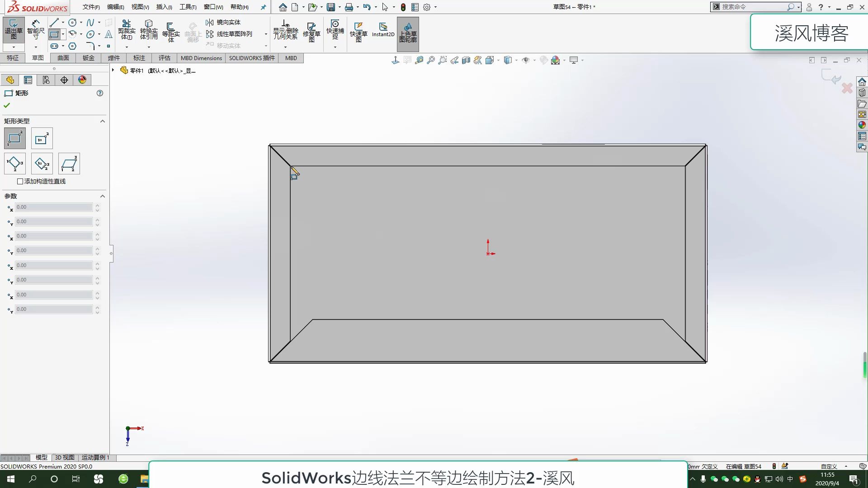Image resolution: width=868 pixels, height=488 pixels.
Task: Check the 添加构造性直线 checkbox
Action: (20, 181)
